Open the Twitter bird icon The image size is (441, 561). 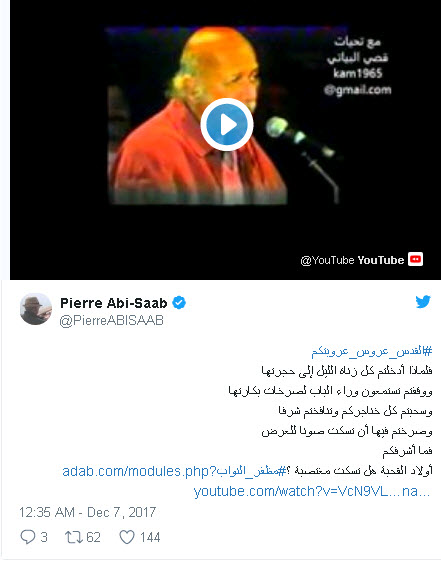pos(423,302)
